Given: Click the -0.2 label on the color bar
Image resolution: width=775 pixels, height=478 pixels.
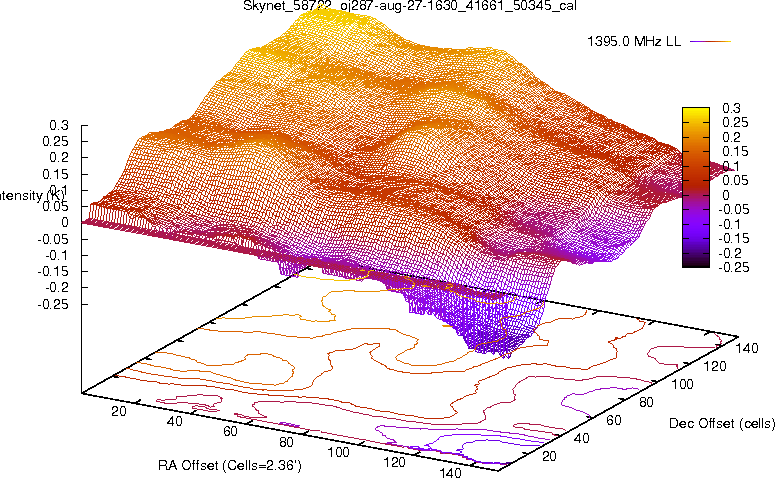Looking at the screenshot, I should (x=730, y=254).
